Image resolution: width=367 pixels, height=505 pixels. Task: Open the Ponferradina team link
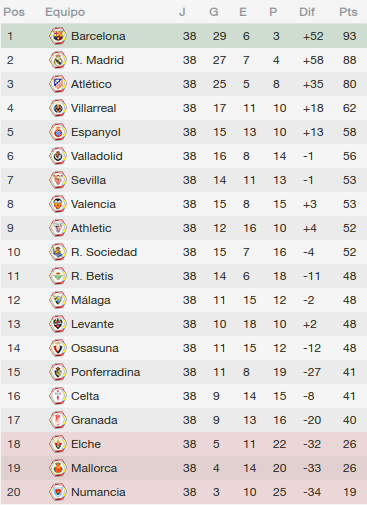pyautogui.click(x=106, y=372)
